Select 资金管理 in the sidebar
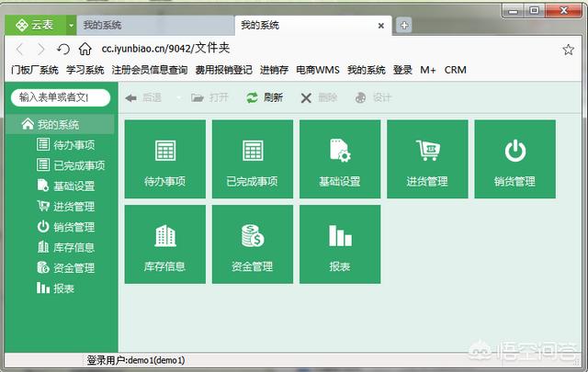This screenshot has width=588, height=372. click(x=65, y=268)
